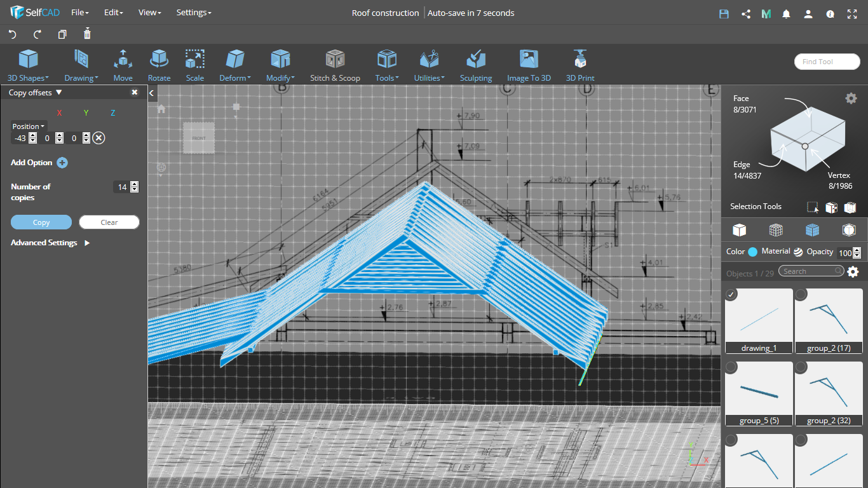This screenshot has height=488, width=868.
Task: Open the Image To 3D tool
Action: pos(529,65)
